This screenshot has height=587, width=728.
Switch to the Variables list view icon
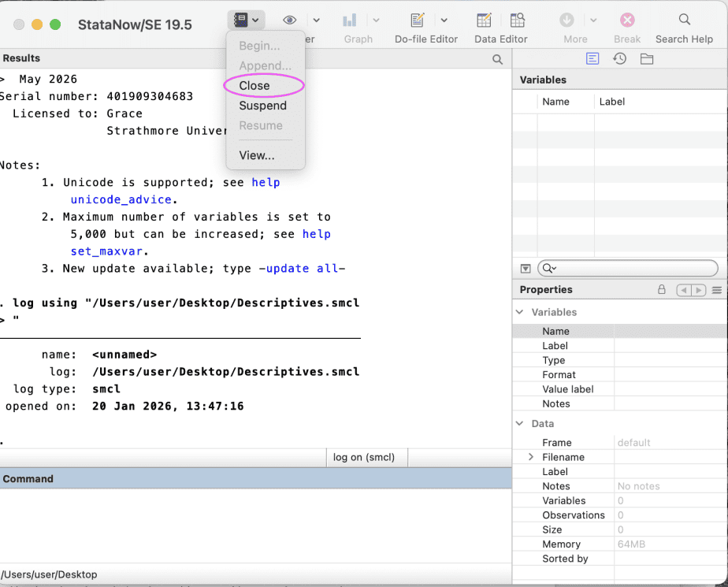tap(592, 59)
